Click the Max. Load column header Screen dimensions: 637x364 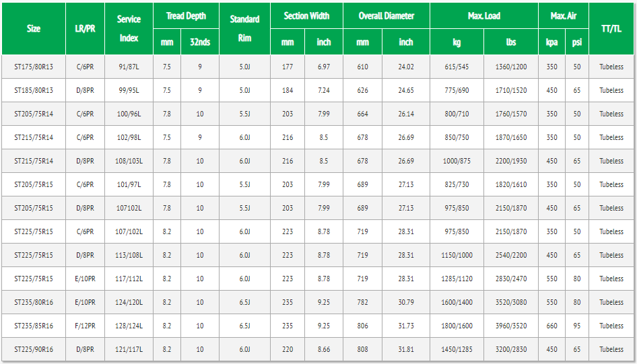pos(483,15)
